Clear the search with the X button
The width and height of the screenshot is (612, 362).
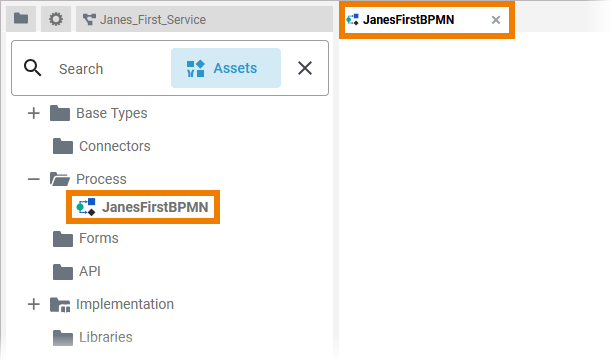[305, 68]
